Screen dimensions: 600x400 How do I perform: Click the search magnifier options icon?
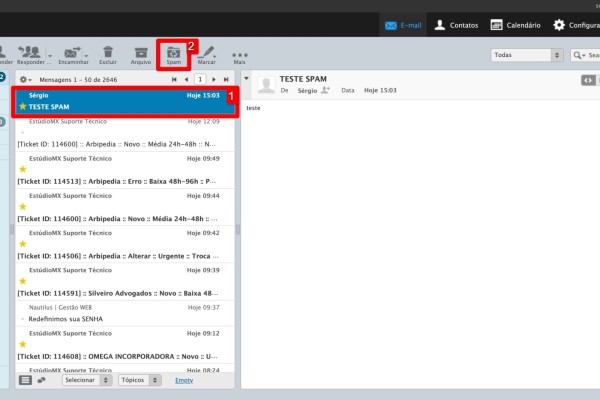(579, 56)
